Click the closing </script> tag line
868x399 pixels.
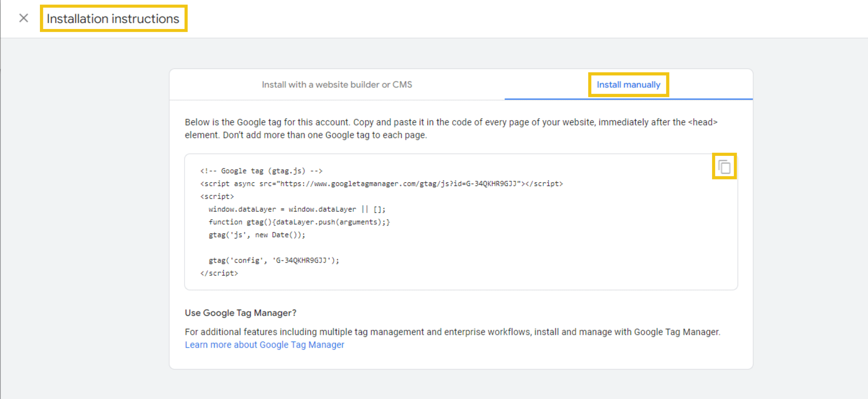[219, 273]
